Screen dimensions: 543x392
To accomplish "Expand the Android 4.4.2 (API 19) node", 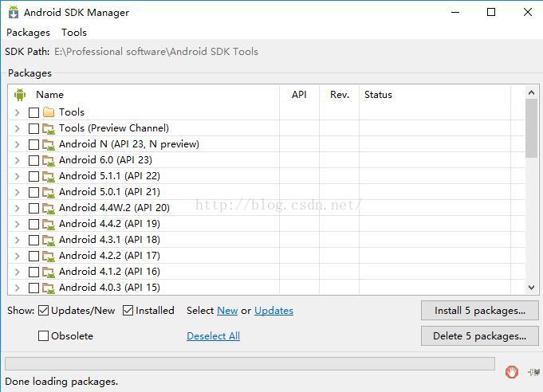I will tap(17, 224).
